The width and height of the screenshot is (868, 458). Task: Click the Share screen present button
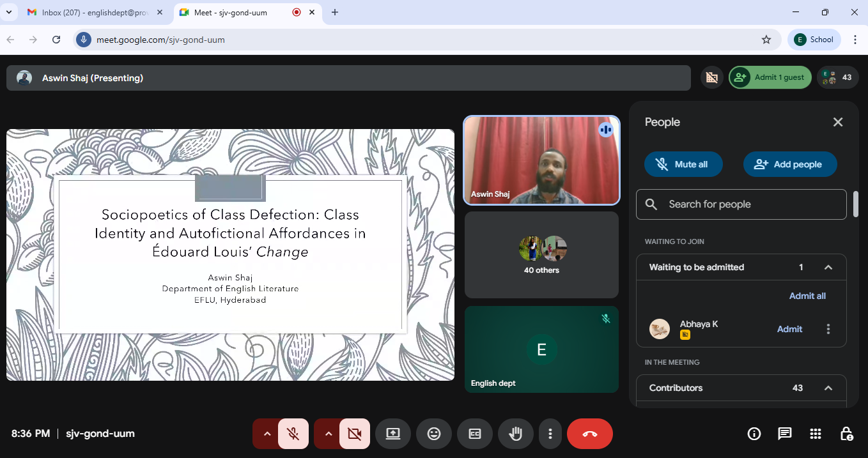click(x=392, y=434)
